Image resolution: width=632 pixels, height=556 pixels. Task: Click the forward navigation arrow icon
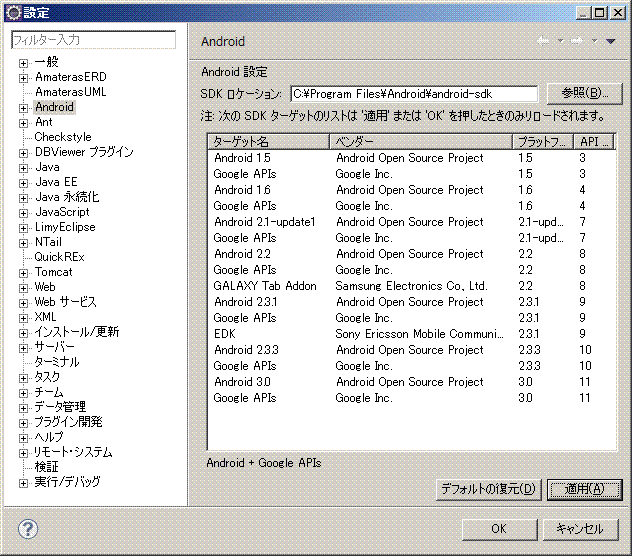577,41
